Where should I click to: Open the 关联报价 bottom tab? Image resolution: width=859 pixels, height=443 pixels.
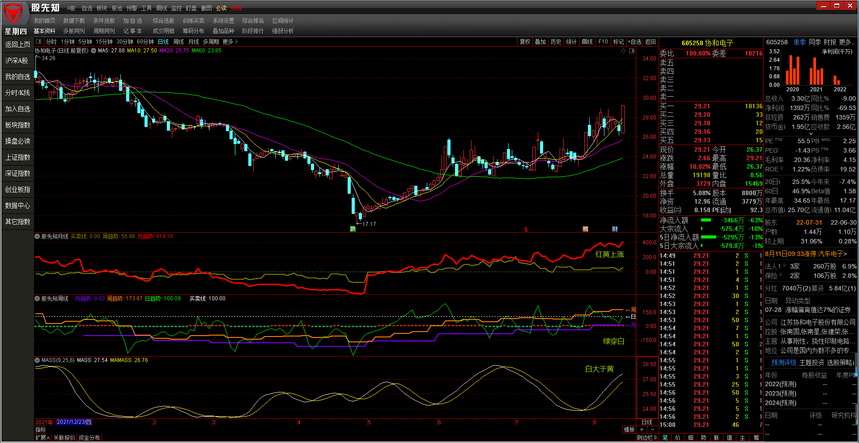point(64,438)
